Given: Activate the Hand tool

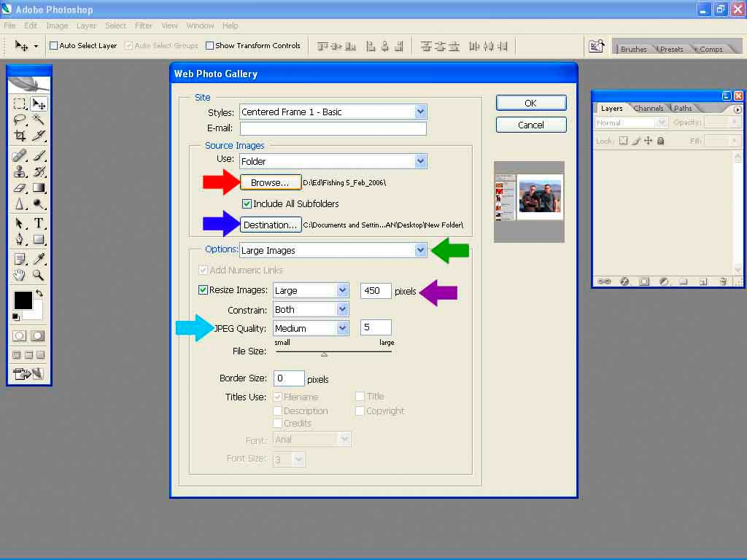Looking at the screenshot, I should [20, 275].
